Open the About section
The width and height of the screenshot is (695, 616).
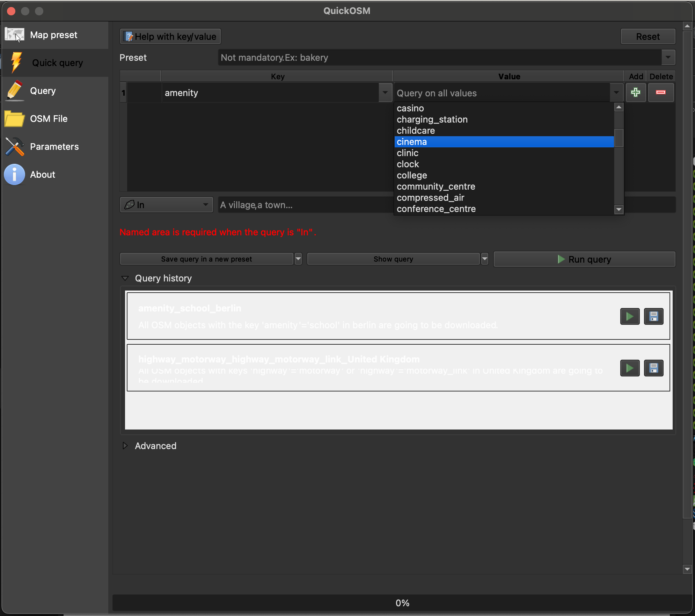coord(42,175)
